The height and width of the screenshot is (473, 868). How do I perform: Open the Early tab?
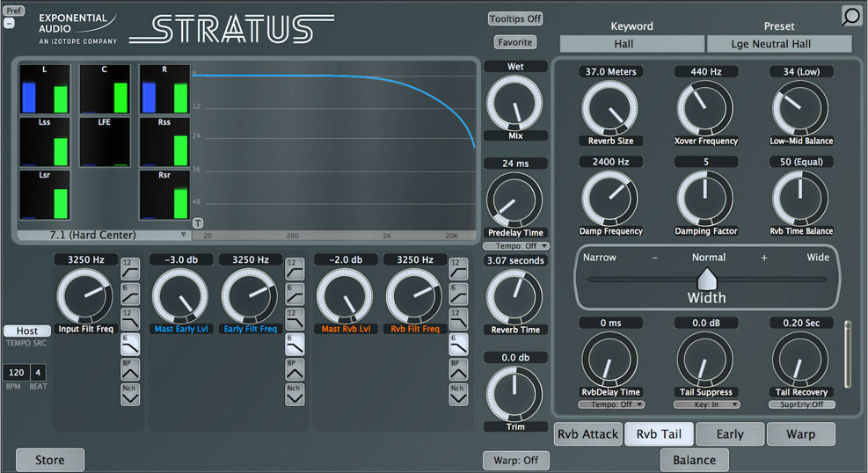[729, 433]
